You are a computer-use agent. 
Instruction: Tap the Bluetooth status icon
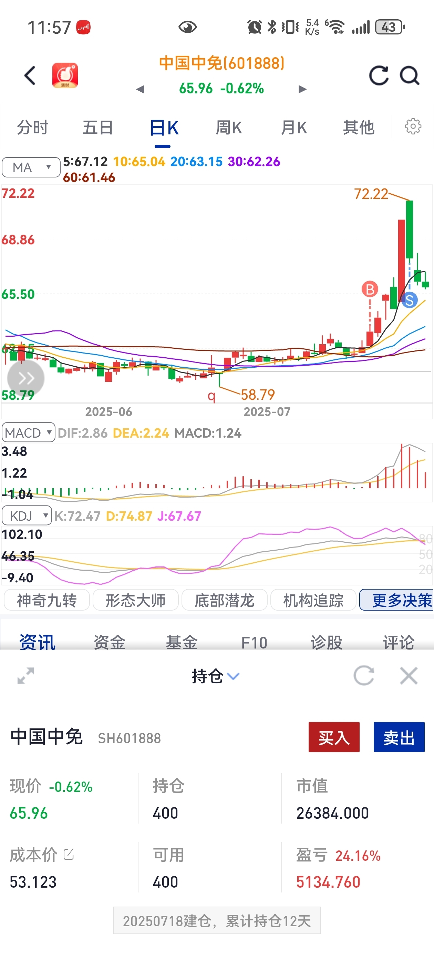(271, 27)
